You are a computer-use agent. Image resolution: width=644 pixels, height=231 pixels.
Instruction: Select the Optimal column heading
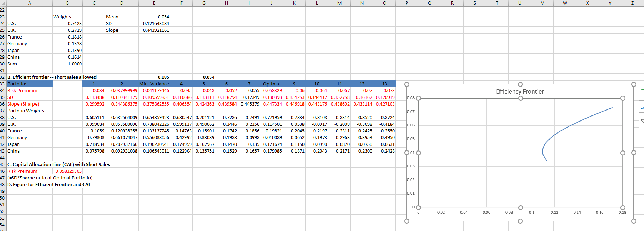tap(271, 84)
